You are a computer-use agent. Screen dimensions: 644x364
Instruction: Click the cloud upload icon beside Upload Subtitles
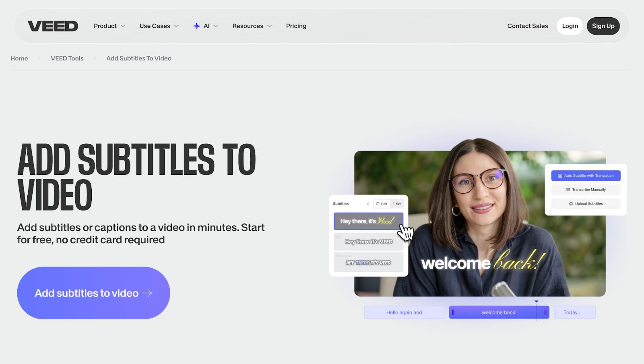tap(571, 204)
